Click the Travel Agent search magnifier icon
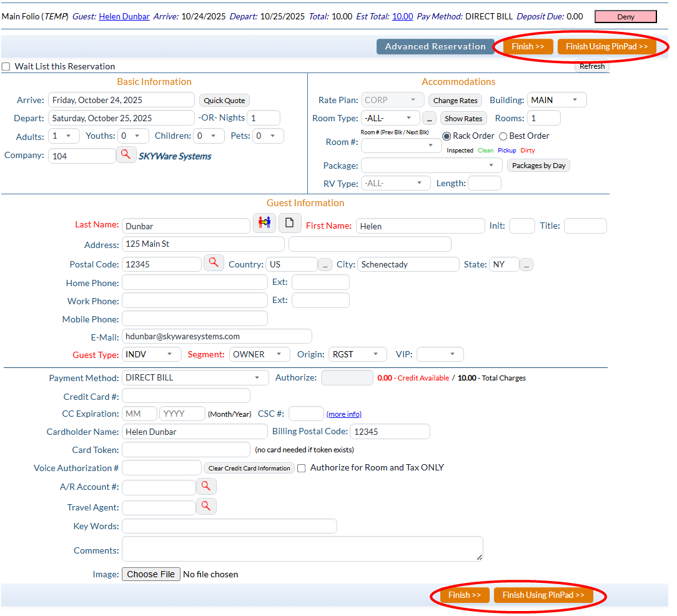677x616 pixels. click(206, 506)
